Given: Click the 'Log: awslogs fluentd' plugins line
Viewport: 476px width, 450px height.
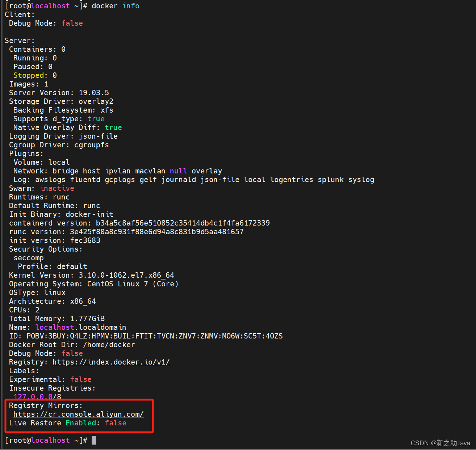Looking at the screenshot, I should 194,180.
